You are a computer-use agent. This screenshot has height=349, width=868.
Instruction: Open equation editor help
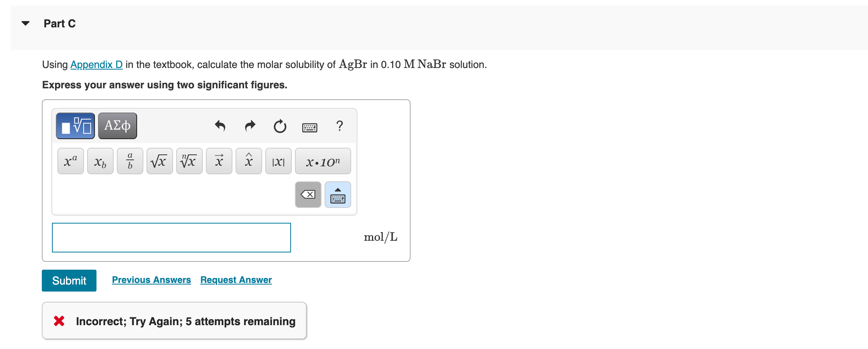click(x=339, y=126)
